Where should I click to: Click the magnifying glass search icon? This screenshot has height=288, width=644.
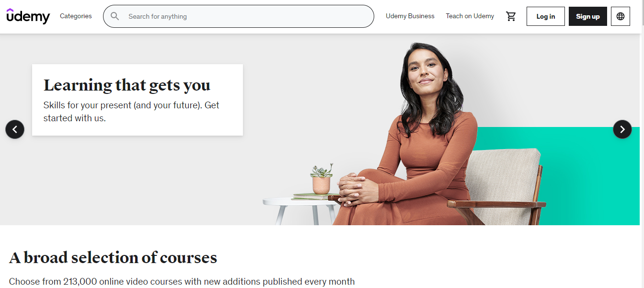(115, 16)
